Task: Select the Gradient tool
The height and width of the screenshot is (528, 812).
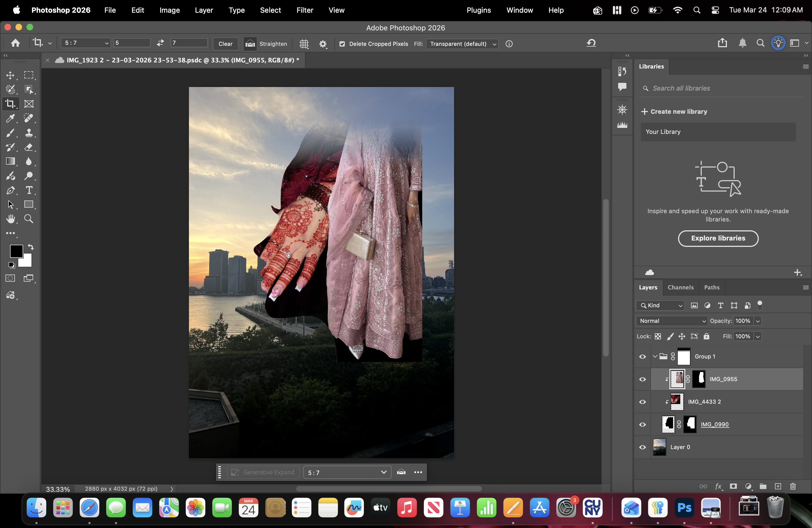Action: click(11, 162)
